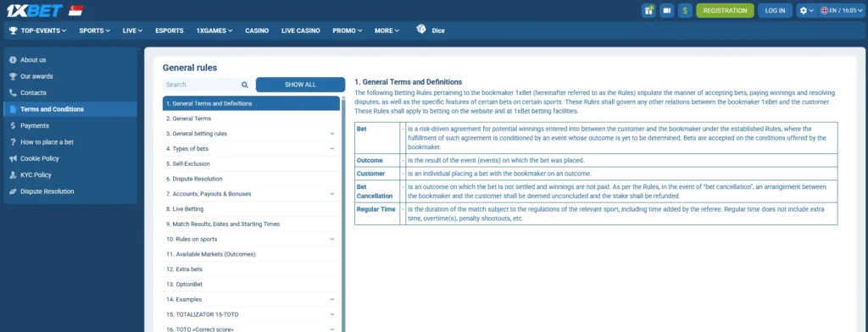
Task: Click the dollar icon beside Payments
Action: [x=14, y=125]
